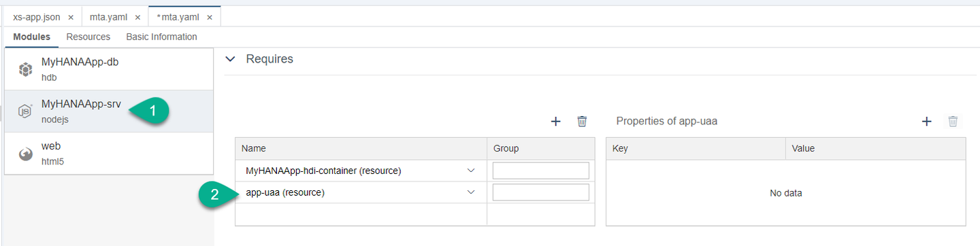Close the xs-app.json tab
This screenshot has width=980, height=246.
pyautogui.click(x=71, y=17)
